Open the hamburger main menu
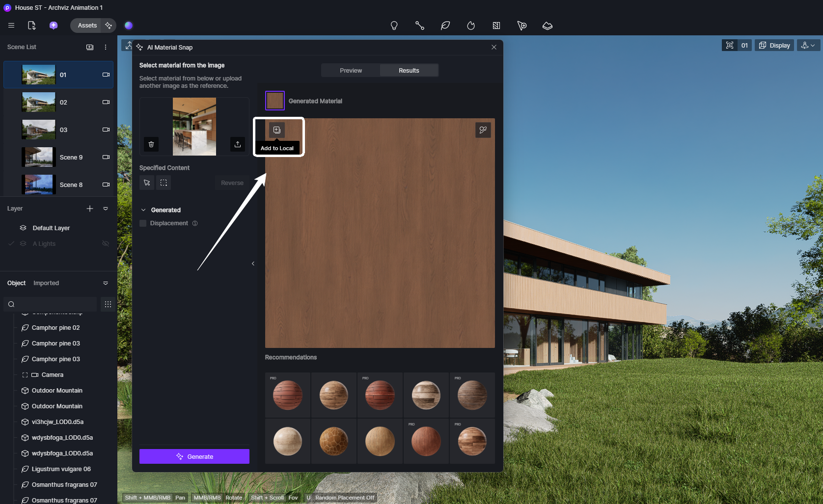 11,26
